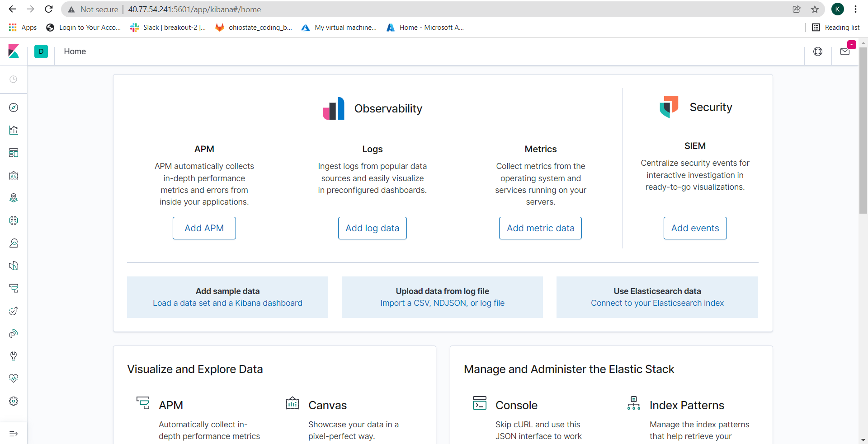868x444 pixels.
Task: Open Machine Learning in the sidebar
Action: click(x=14, y=220)
